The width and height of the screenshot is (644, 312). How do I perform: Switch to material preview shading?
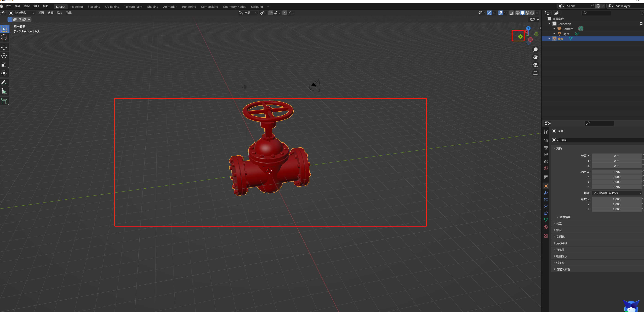(x=527, y=13)
